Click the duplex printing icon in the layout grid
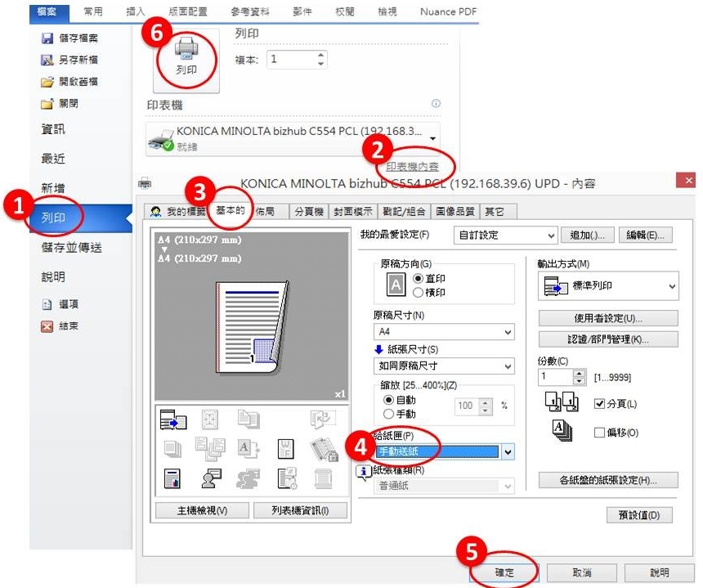 [248, 420]
